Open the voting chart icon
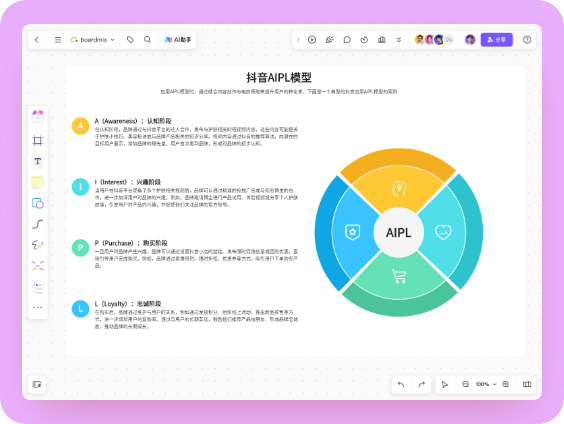 pos(382,40)
